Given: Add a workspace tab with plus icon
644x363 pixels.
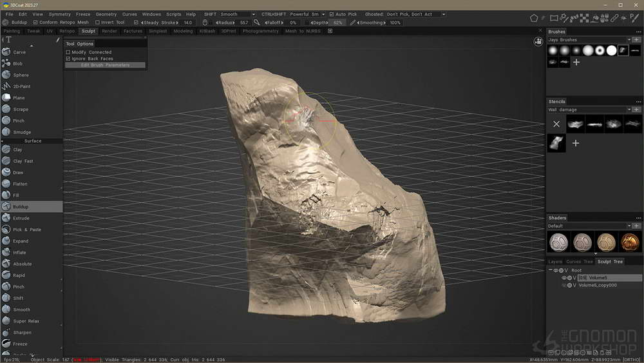Looking at the screenshot, I should pos(330,31).
